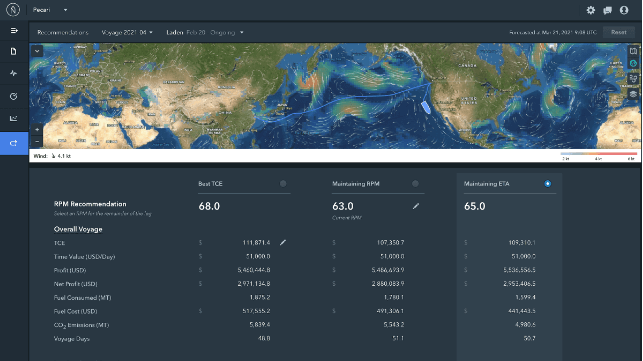Viewport: 643px width, 361px height.
Task: Click the vessel marker on the map
Action: click(x=426, y=107)
